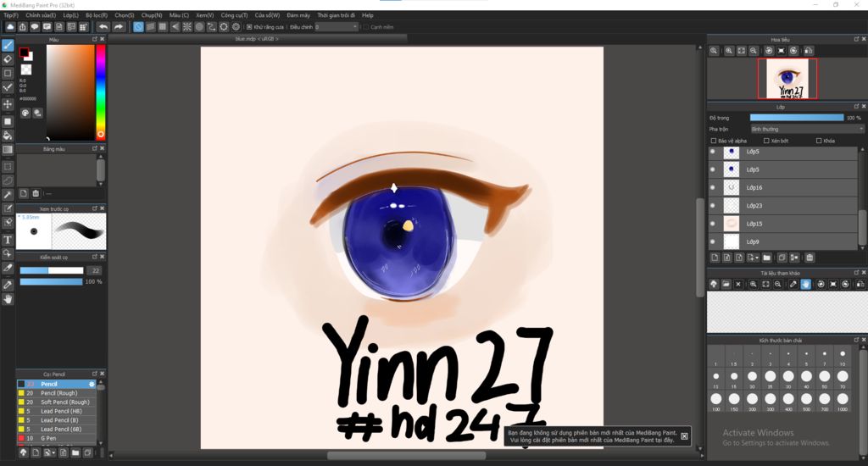The width and height of the screenshot is (868, 466).
Task: Select the Lead Pencil (HB) brush
Action: (57, 411)
